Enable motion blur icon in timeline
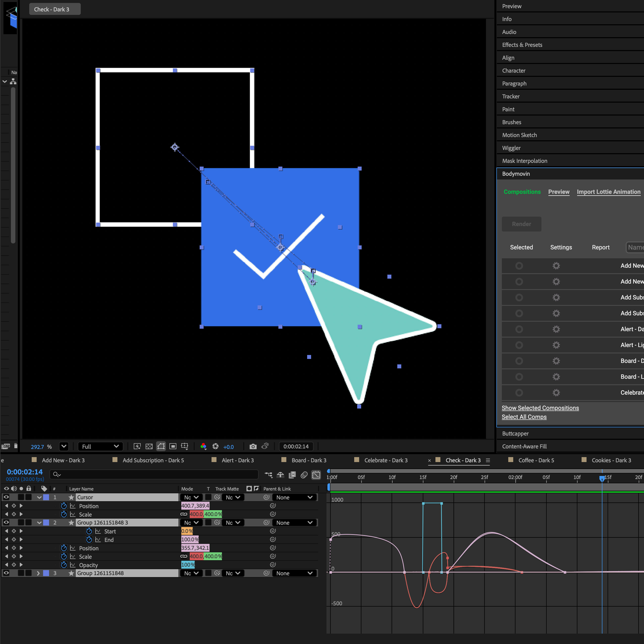 pyautogui.click(x=304, y=475)
